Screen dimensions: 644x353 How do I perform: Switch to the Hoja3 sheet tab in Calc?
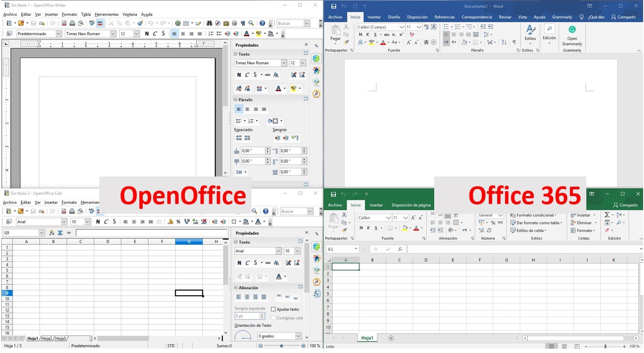coord(60,338)
